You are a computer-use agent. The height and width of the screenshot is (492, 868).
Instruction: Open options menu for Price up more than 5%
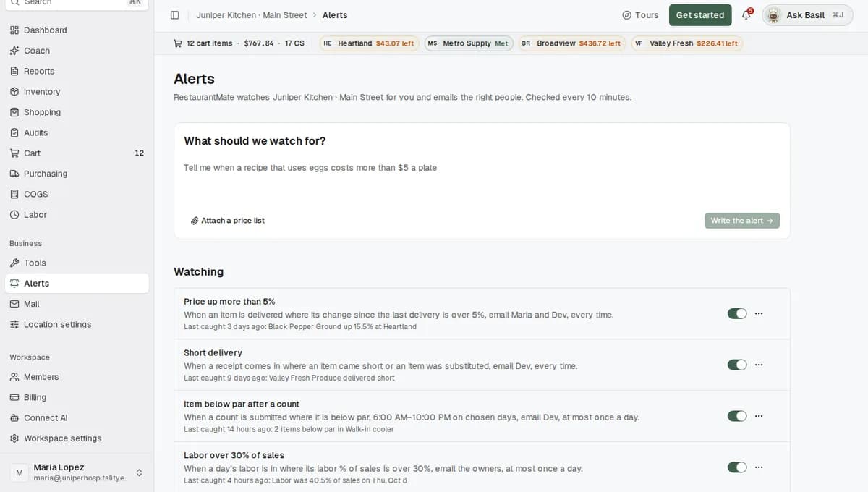(759, 313)
